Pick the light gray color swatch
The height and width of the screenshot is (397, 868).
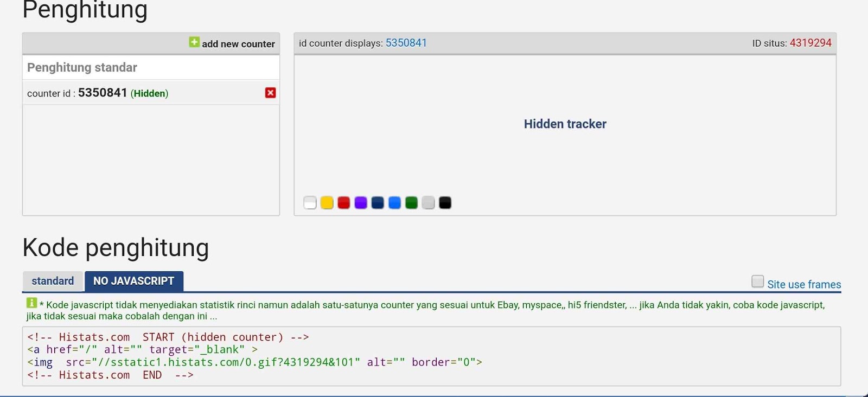[x=428, y=203]
